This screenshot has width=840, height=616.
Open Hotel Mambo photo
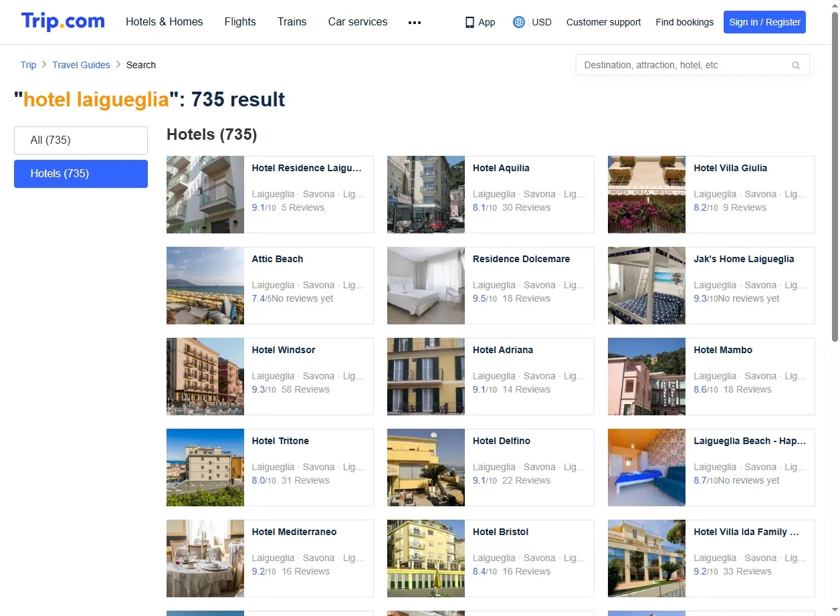(x=647, y=377)
